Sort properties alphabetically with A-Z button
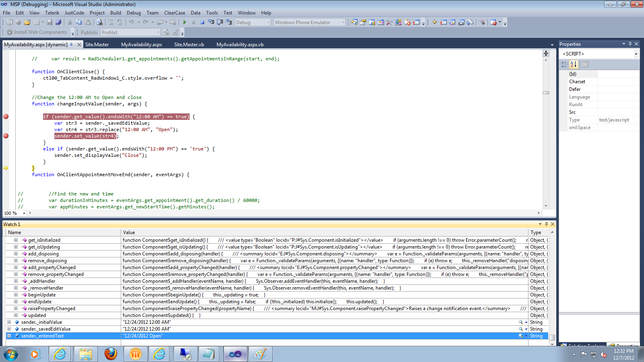The height and width of the screenshot is (362, 644). pos(574,64)
